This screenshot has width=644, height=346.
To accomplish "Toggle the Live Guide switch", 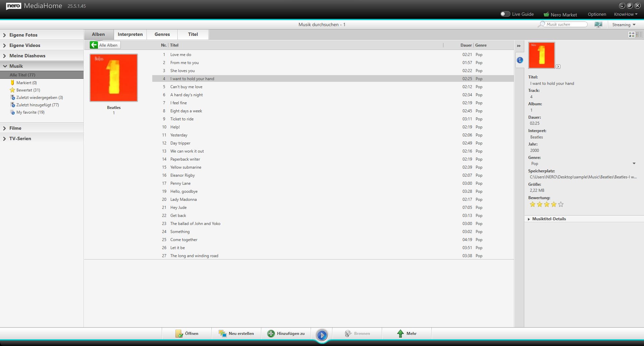I will pyautogui.click(x=505, y=14).
